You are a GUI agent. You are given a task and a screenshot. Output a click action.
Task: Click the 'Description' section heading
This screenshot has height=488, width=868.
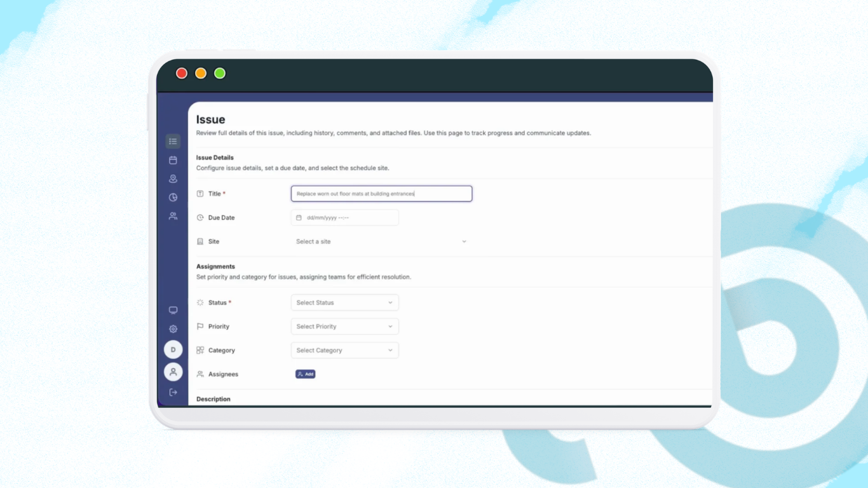(214, 399)
